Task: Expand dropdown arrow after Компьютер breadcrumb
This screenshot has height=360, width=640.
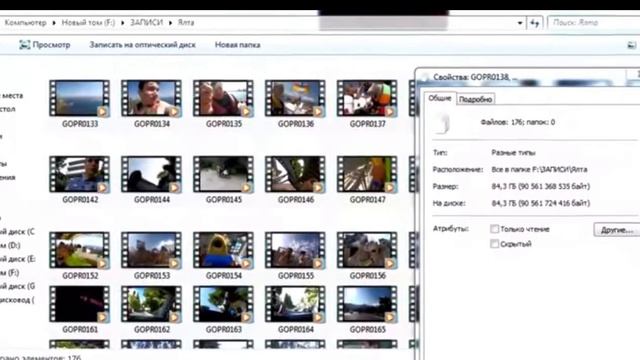Action: 54,23
